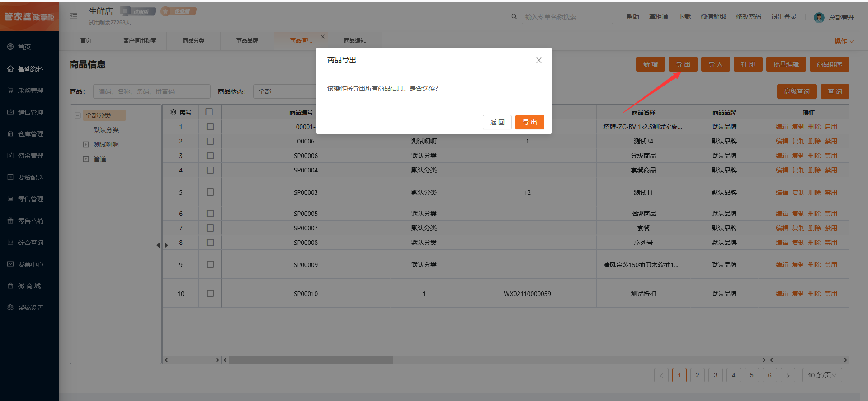The image size is (868, 401).
Task: Open 要货配送 icon in sidebar
Action: (10, 177)
